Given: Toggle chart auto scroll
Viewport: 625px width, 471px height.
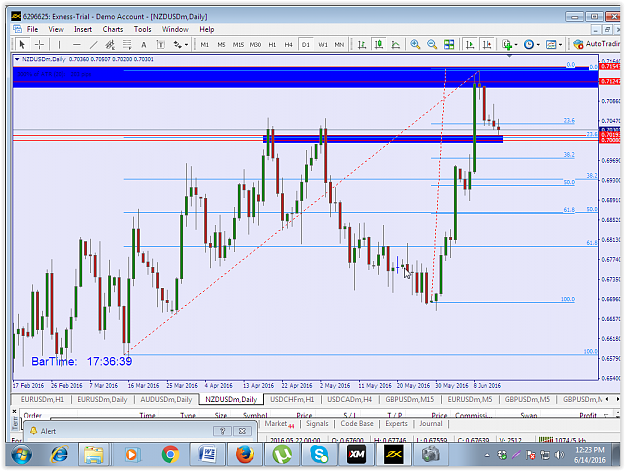Looking at the screenshot, I should [470, 45].
